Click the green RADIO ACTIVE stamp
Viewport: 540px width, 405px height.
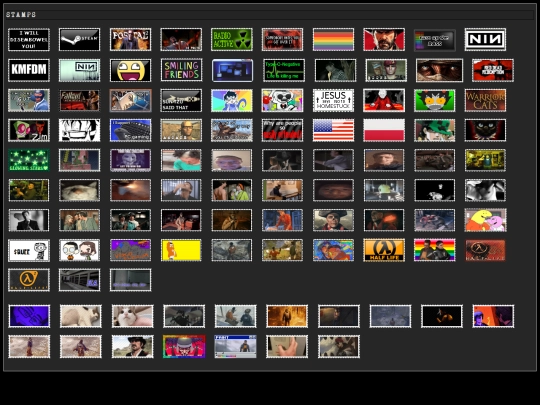232,40
